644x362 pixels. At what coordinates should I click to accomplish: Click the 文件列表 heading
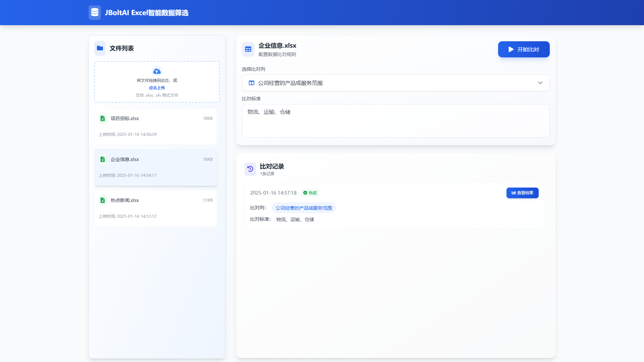(x=122, y=48)
